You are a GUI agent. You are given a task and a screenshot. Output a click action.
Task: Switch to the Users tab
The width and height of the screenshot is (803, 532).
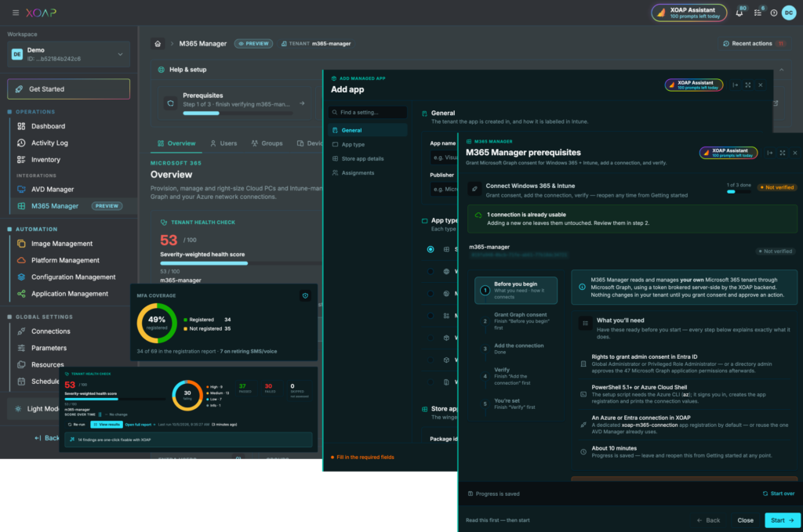pos(223,143)
